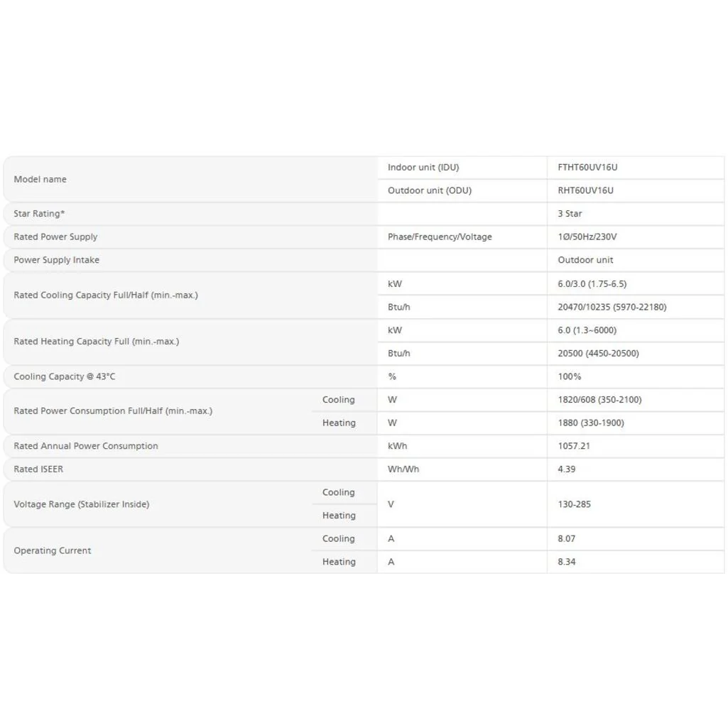This screenshot has width=728, height=728.
Task: Select the indoor unit model FTHT60UV16U
Action: coord(587,167)
